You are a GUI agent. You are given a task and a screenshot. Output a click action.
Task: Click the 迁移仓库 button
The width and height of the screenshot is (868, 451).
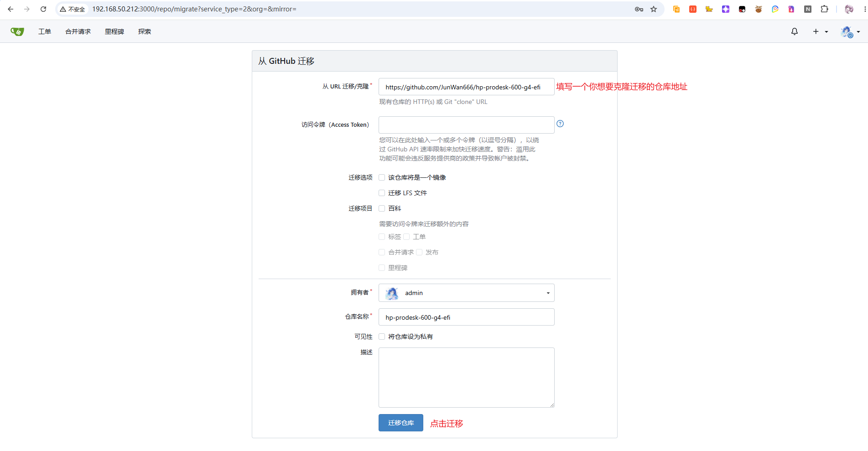401,423
